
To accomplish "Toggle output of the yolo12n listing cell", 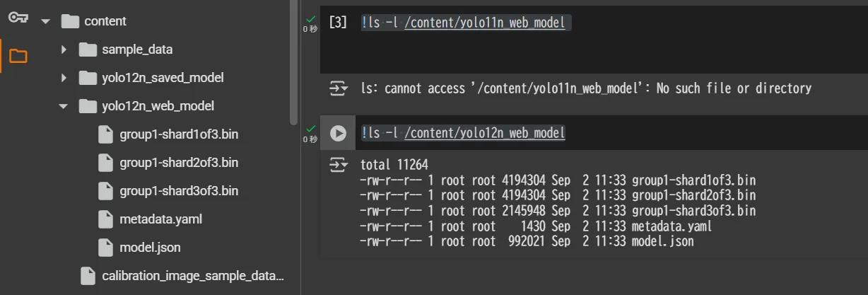I will pos(339,165).
